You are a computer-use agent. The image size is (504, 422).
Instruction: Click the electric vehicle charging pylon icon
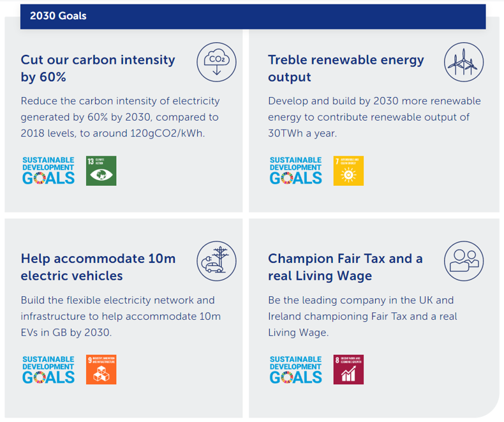[x=216, y=261]
